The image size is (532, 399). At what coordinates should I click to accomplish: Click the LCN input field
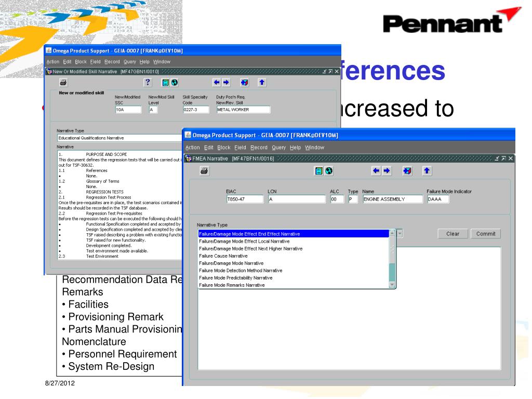pos(297,199)
